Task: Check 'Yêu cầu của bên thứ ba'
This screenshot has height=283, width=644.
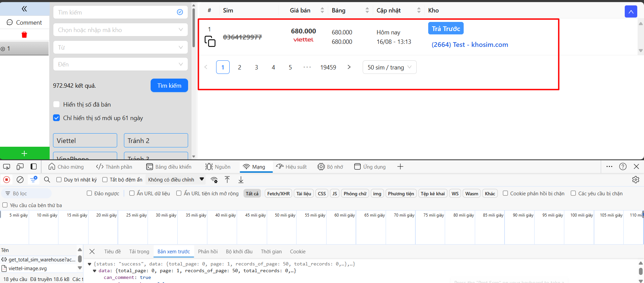Action: 5,205
